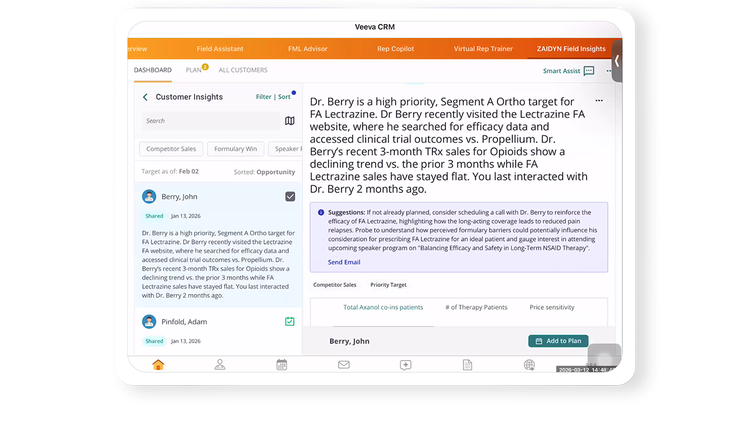Open insight options ellipsis menu
750x421 pixels.
[x=599, y=100]
